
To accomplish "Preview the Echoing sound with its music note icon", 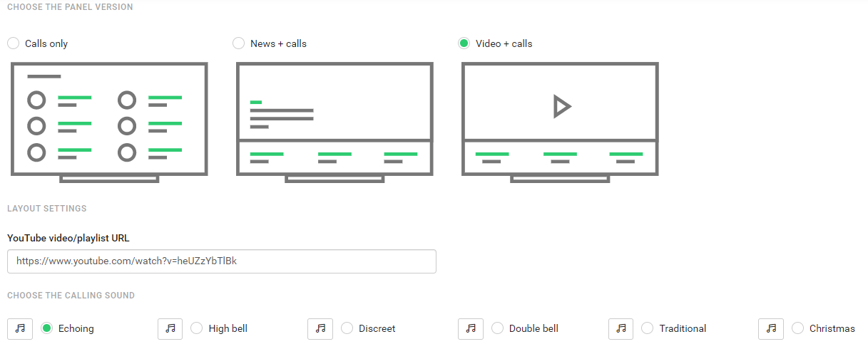I will point(20,328).
